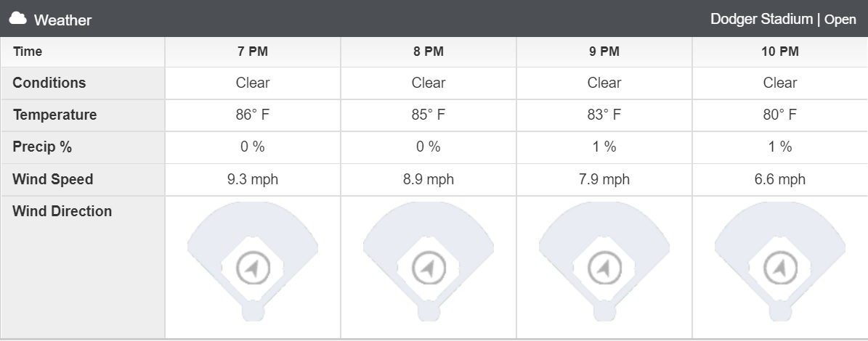Click the Wind Direction row label

click(62, 211)
